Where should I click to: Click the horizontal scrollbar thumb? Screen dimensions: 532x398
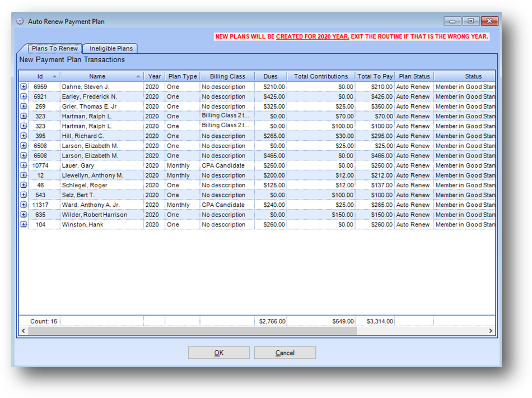coord(193,331)
